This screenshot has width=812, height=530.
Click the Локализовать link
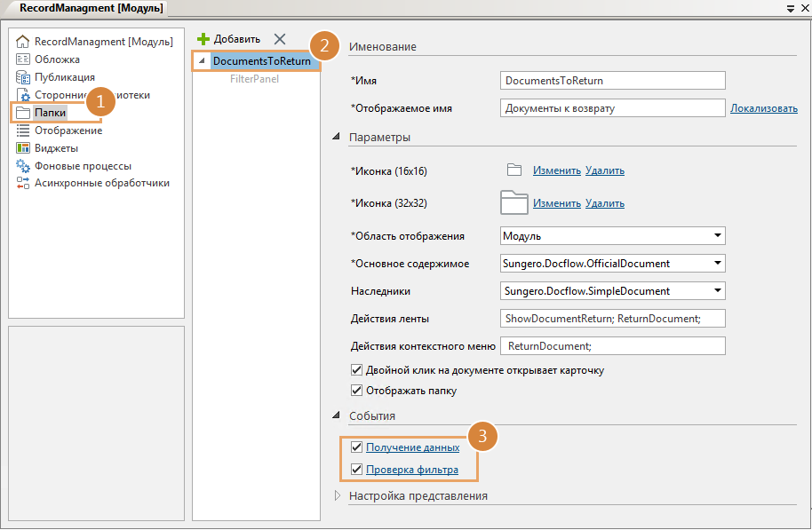[x=763, y=108]
